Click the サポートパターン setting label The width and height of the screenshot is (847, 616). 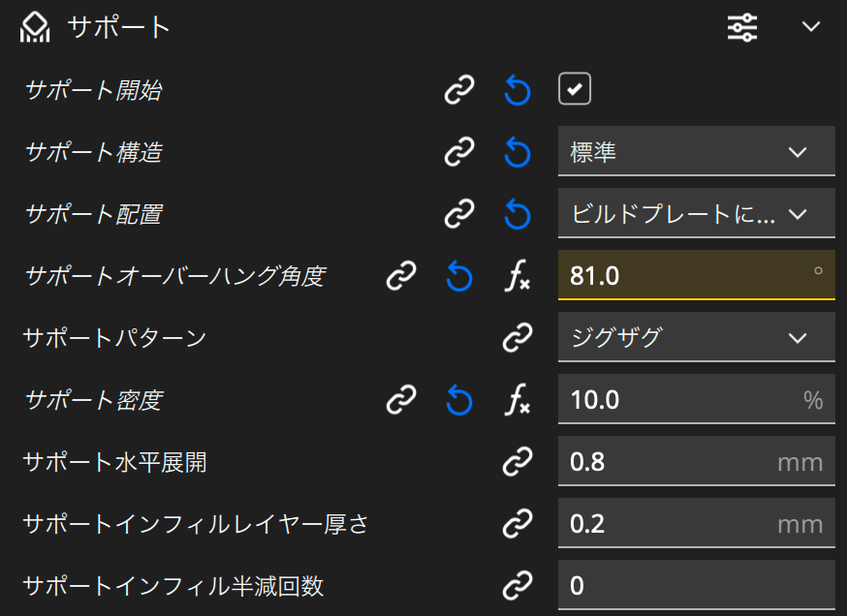tap(114, 338)
